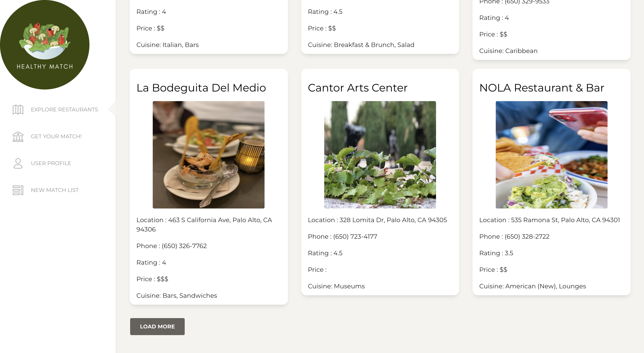Click the Cuisine: Caribbean card at top
The height and width of the screenshot is (353, 644).
point(508,51)
